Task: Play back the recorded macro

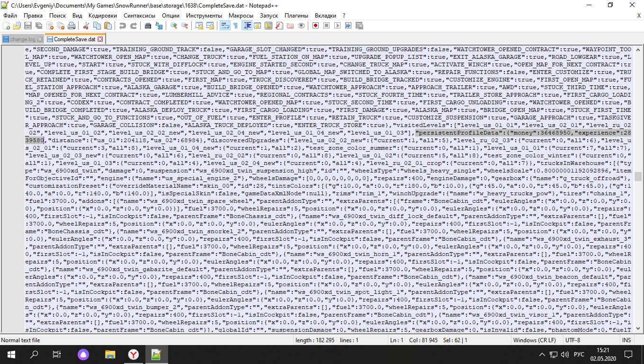Action: pos(337,26)
